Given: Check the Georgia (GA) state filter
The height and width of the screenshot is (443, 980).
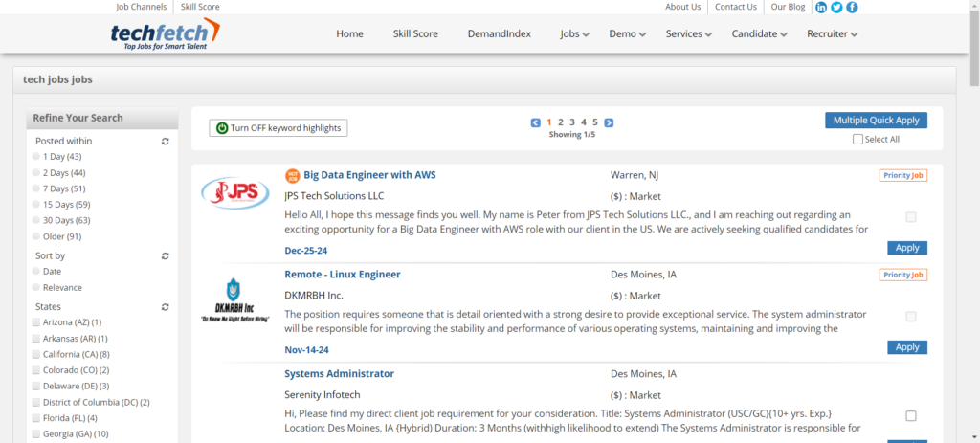Looking at the screenshot, I should pos(36,434).
